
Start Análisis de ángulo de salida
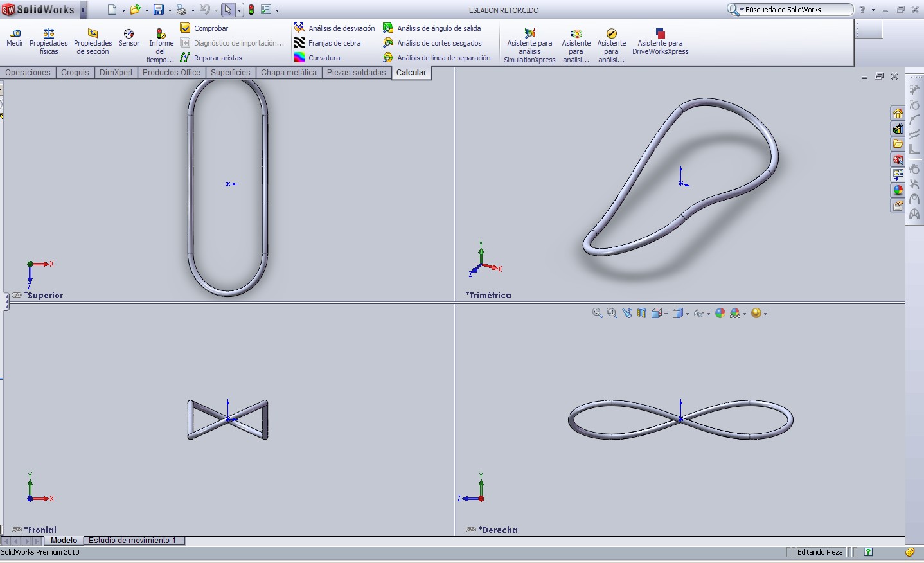coord(432,28)
